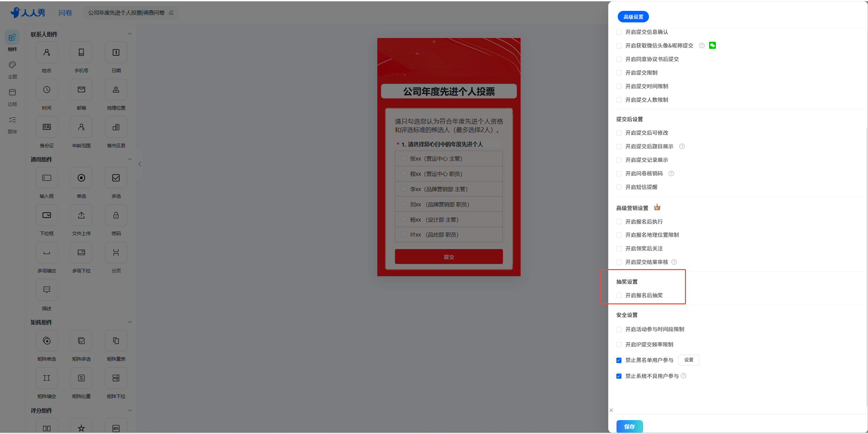
Task: Select the poll title 公司年度先进个人投票
Action: click(x=449, y=91)
